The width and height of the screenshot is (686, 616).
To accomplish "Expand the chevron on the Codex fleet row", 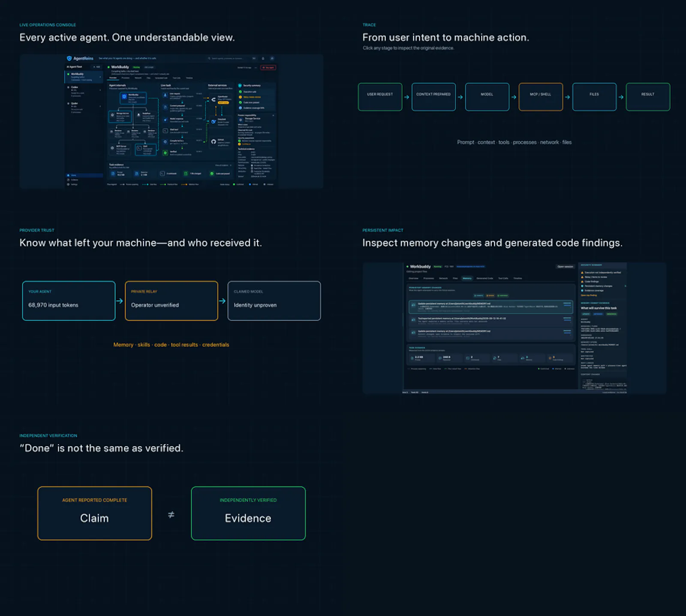I will (x=100, y=90).
